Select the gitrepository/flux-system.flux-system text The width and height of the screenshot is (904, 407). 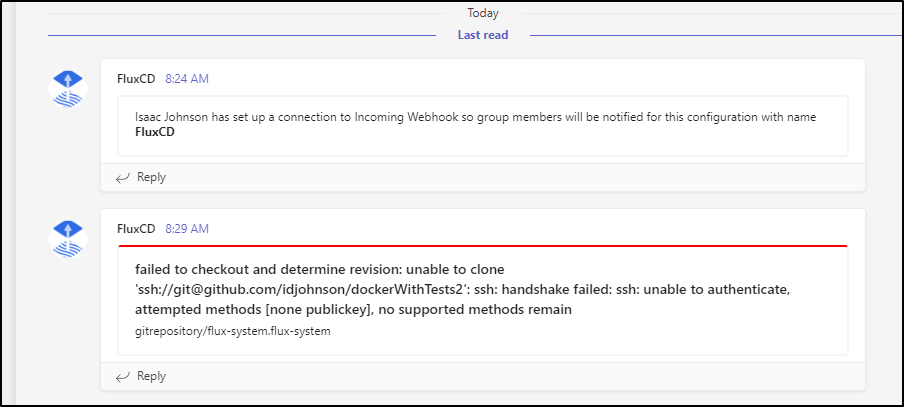233,332
